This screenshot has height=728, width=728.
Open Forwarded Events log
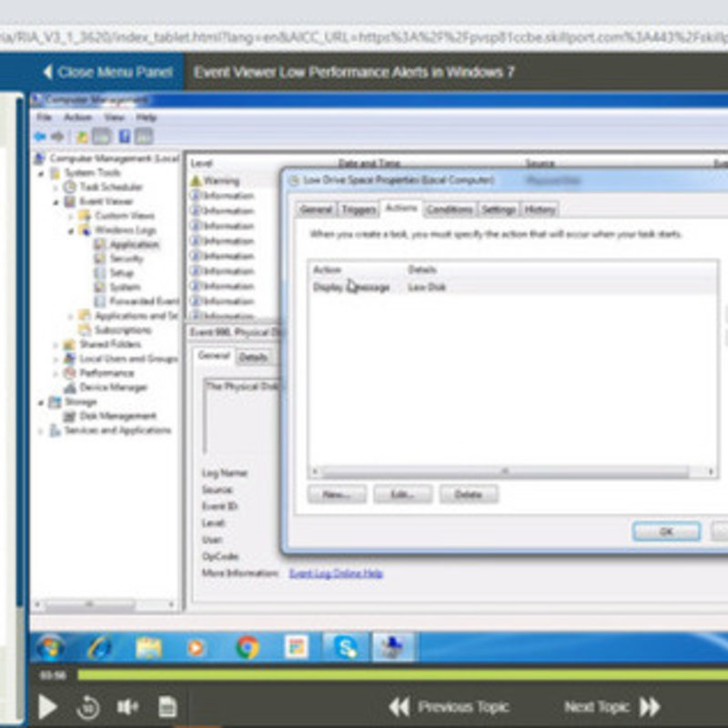[x=145, y=302]
